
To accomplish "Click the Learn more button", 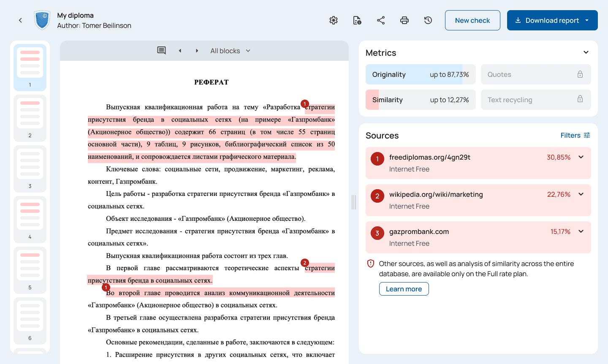I will pos(404,289).
